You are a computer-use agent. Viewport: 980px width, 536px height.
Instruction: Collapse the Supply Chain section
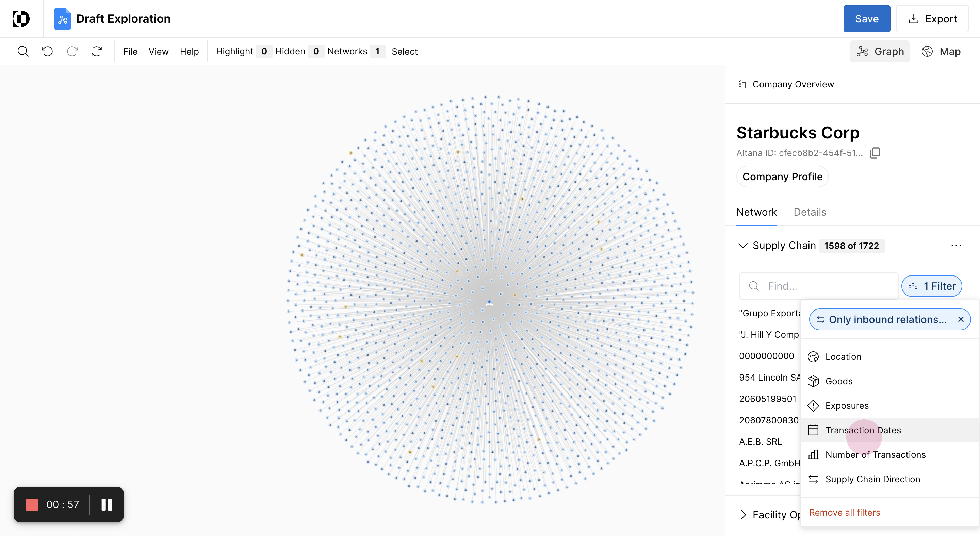click(x=742, y=246)
